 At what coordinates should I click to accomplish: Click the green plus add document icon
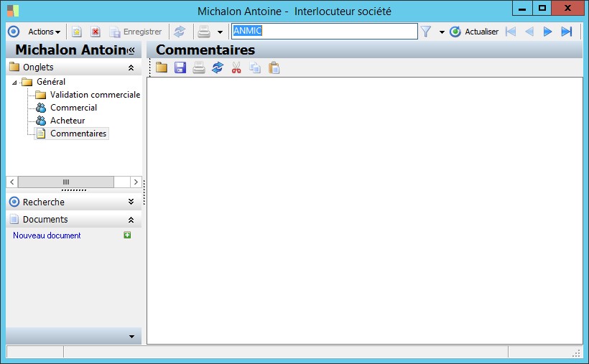(x=127, y=235)
